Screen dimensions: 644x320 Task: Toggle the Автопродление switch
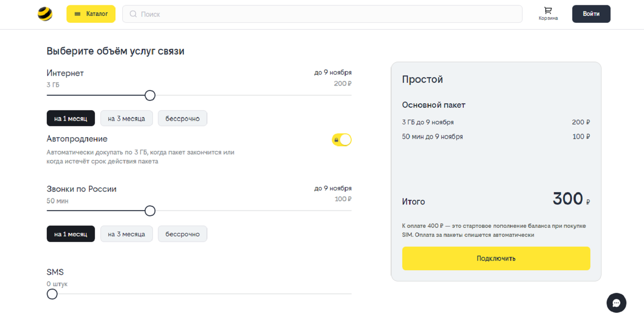coord(342,140)
